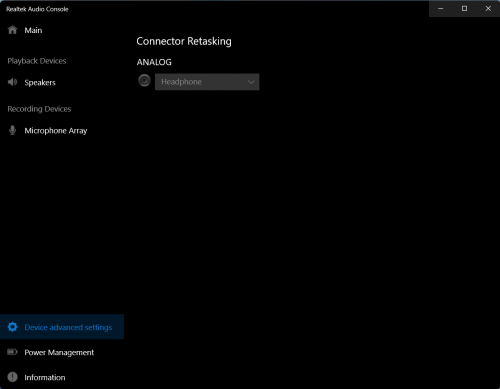The height and width of the screenshot is (389, 500).
Task: Click the microphone icon in sidebar
Action: click(x=12, y=130)
